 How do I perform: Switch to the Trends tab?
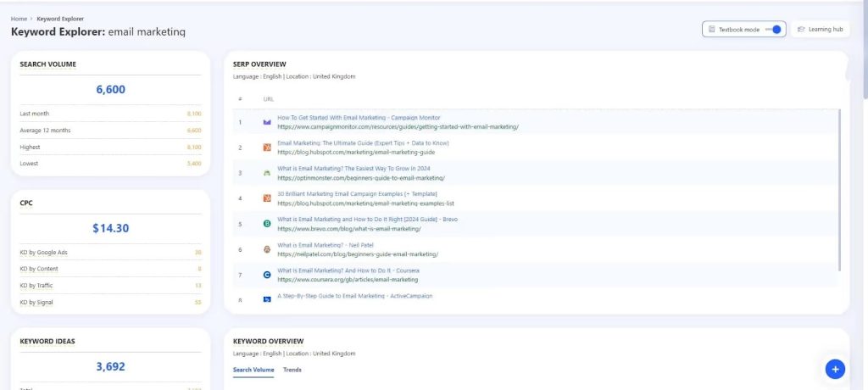(292, 370)
